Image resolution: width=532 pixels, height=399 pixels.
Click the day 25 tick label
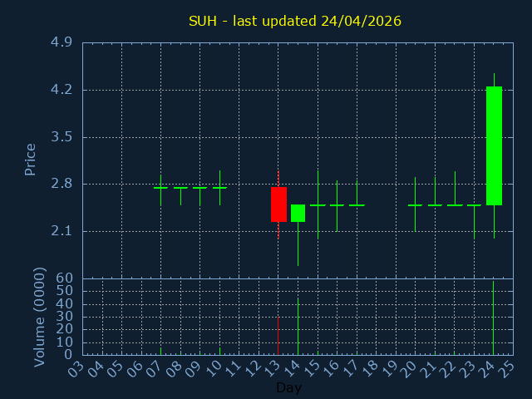coord(507,368)
